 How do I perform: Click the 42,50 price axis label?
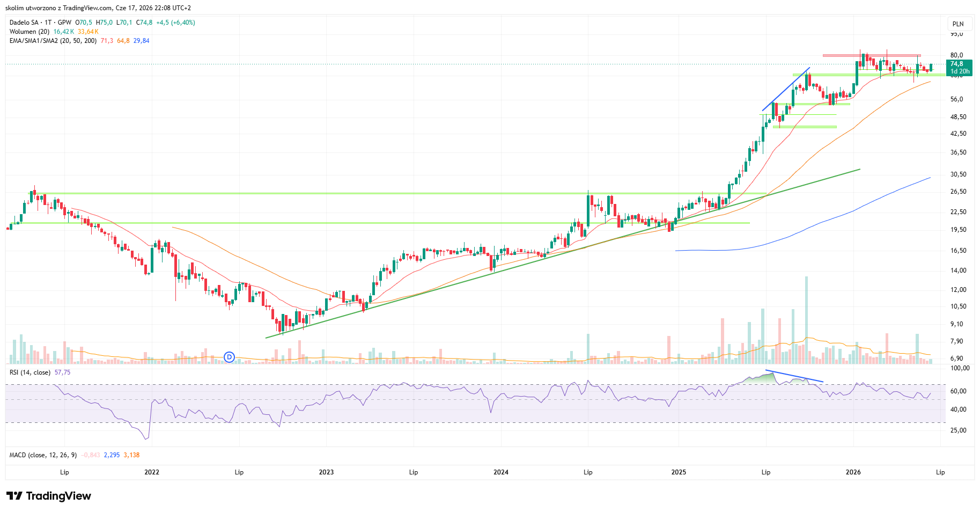coord(959,134)
